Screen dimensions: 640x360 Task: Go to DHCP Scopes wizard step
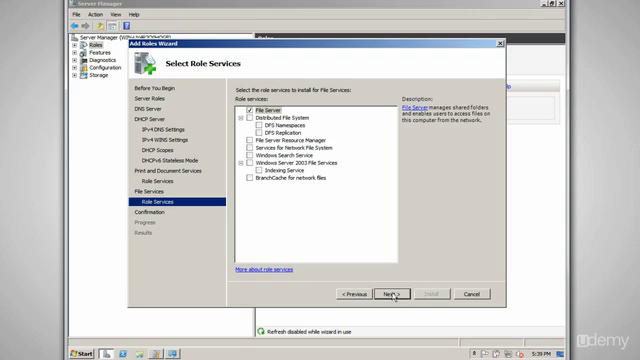(158, 150)
